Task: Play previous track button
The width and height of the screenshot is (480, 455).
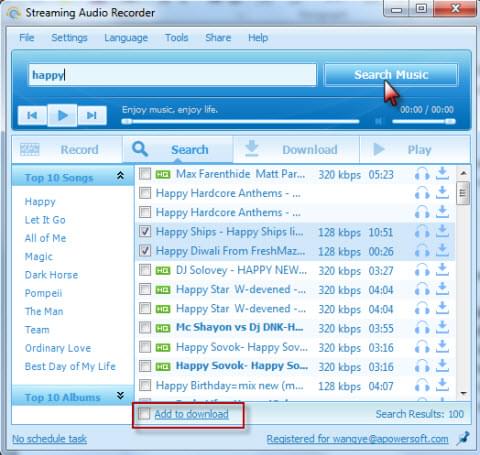Action: 32,115
